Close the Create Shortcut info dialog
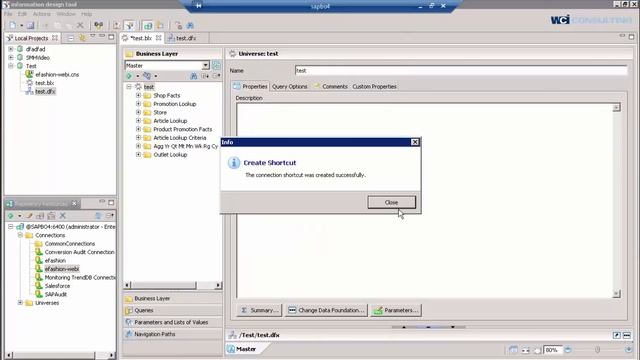 (x=391, y=202)
